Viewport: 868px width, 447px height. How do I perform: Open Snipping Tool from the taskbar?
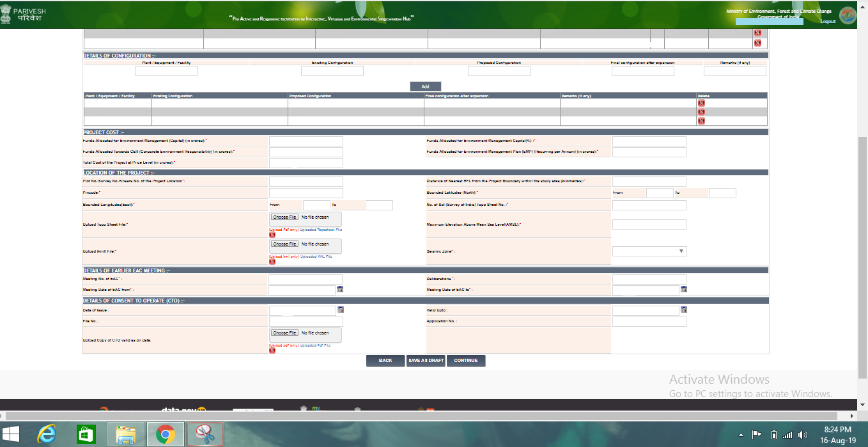click(205, 434)
